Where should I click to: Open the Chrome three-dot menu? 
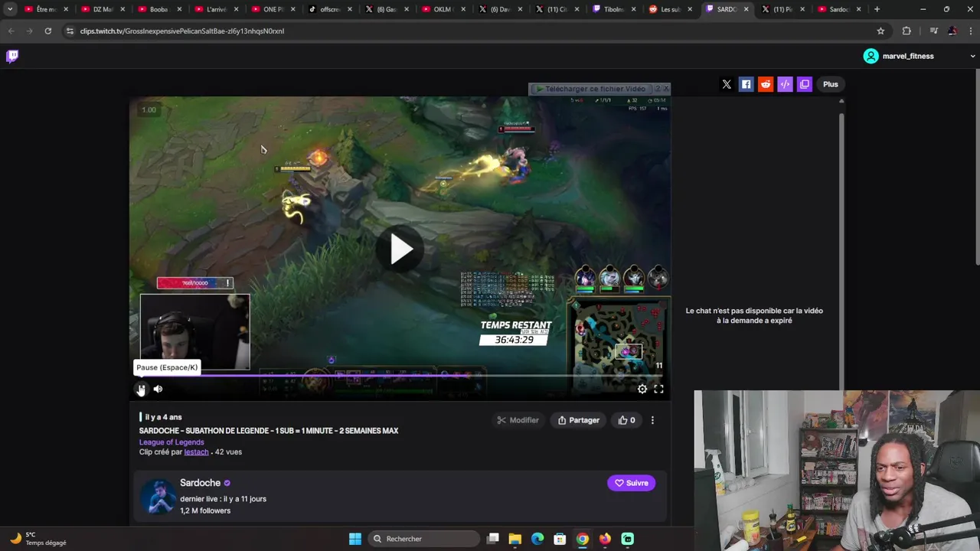972,31
